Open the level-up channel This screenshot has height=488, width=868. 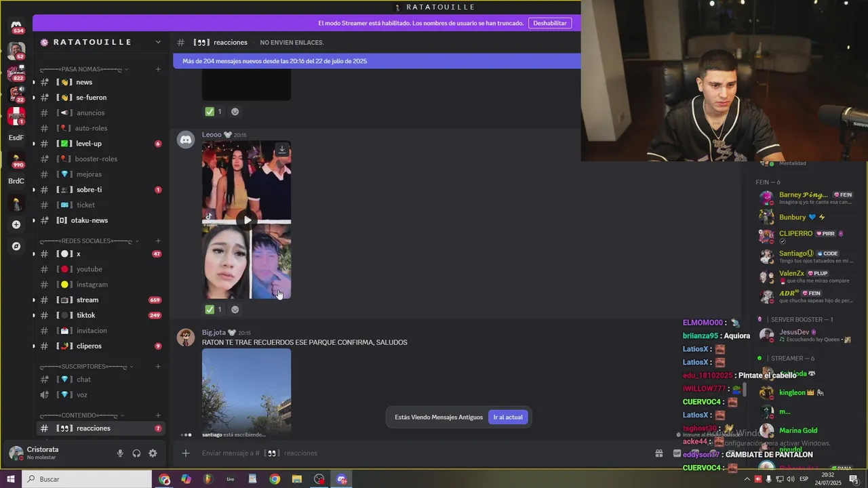point(100,144)
